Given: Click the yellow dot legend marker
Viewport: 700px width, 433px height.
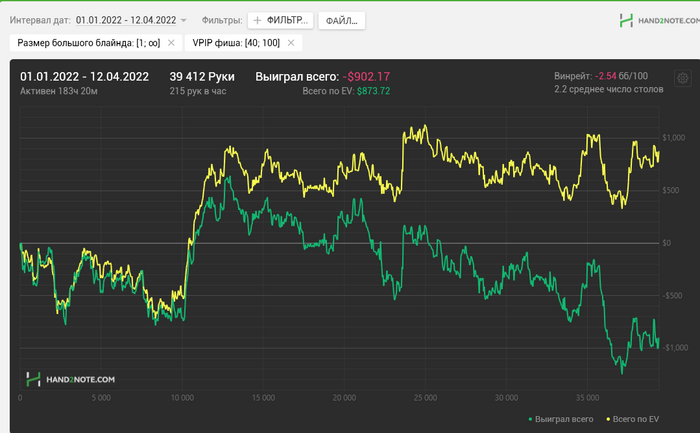Looking at the screenshot, I should tap(606, 418).
